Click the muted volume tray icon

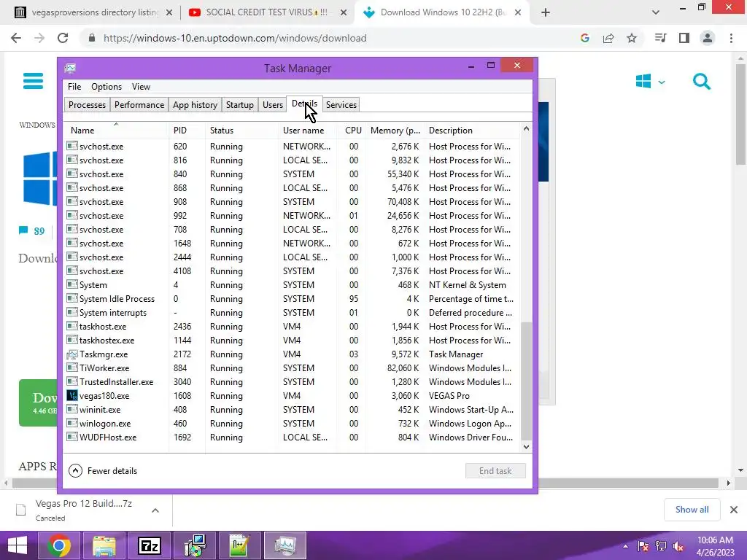click(678, 546)
